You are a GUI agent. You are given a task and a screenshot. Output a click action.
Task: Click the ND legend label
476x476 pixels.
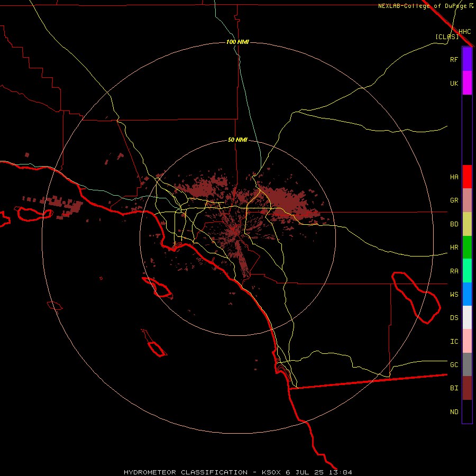454,412
